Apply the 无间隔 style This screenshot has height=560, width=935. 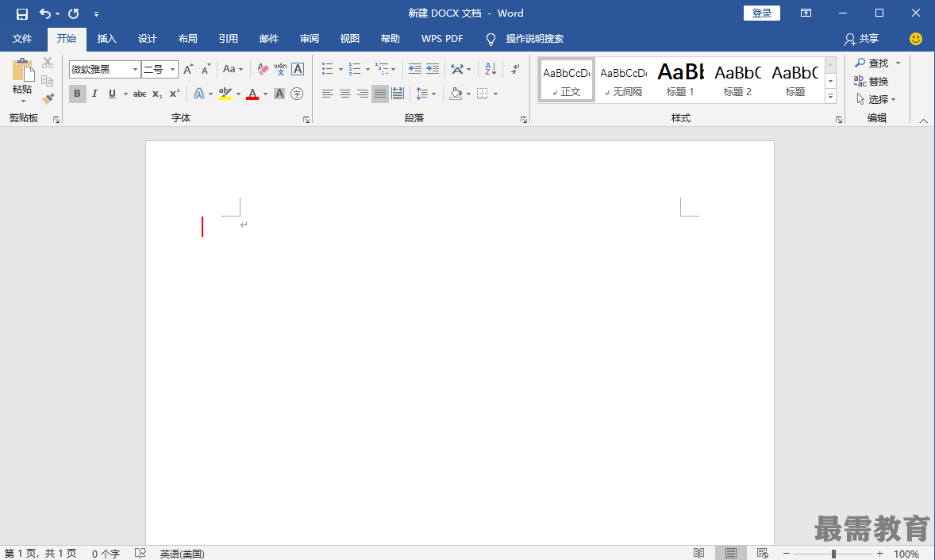[623, 80]
